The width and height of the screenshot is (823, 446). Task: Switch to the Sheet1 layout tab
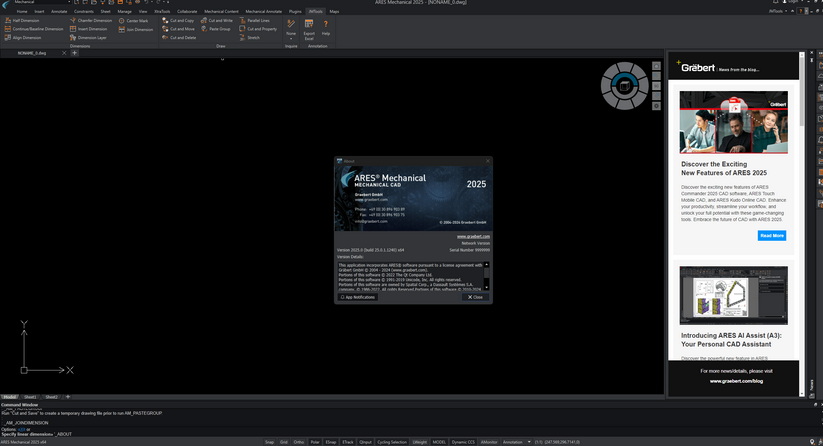tap(30, 397)
